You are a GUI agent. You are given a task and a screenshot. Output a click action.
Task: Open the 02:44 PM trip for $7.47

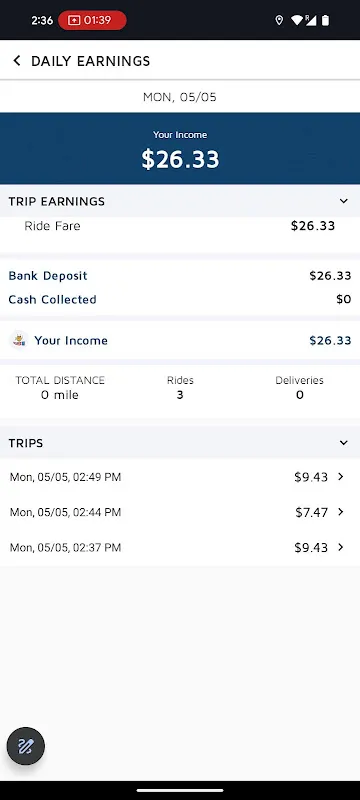[180, 512]
